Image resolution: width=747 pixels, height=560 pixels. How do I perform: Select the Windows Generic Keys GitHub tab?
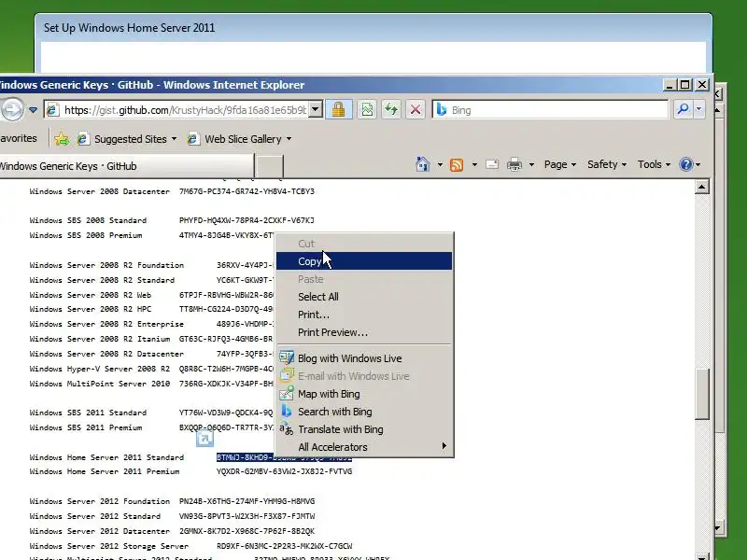(x=126, y=166)
